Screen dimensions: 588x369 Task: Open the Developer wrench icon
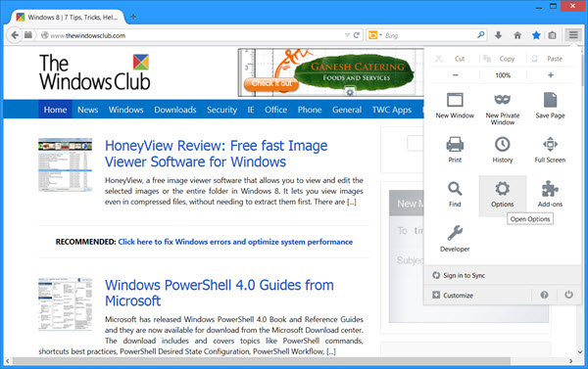pyautogui.click(x=455, y=233)
